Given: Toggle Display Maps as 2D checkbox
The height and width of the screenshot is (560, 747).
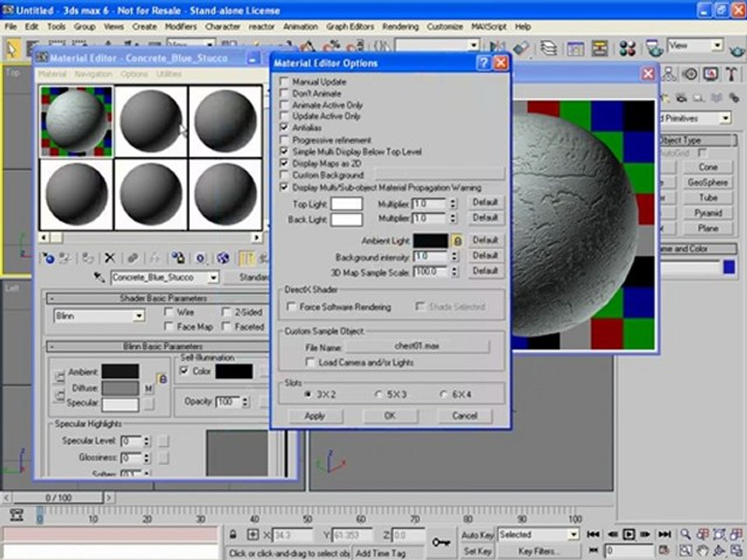Looking at the screenshot, I should point(285,163).
